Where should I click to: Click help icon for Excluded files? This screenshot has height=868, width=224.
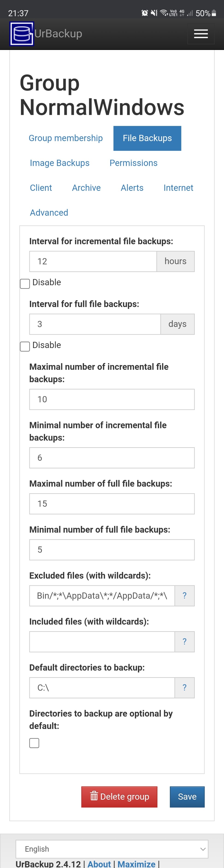[185, 595]
